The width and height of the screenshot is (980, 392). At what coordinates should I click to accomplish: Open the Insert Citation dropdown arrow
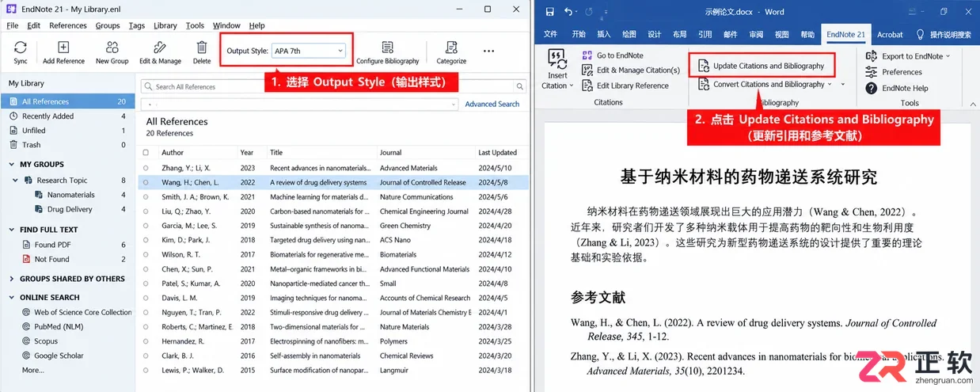(x=570, y=86)
